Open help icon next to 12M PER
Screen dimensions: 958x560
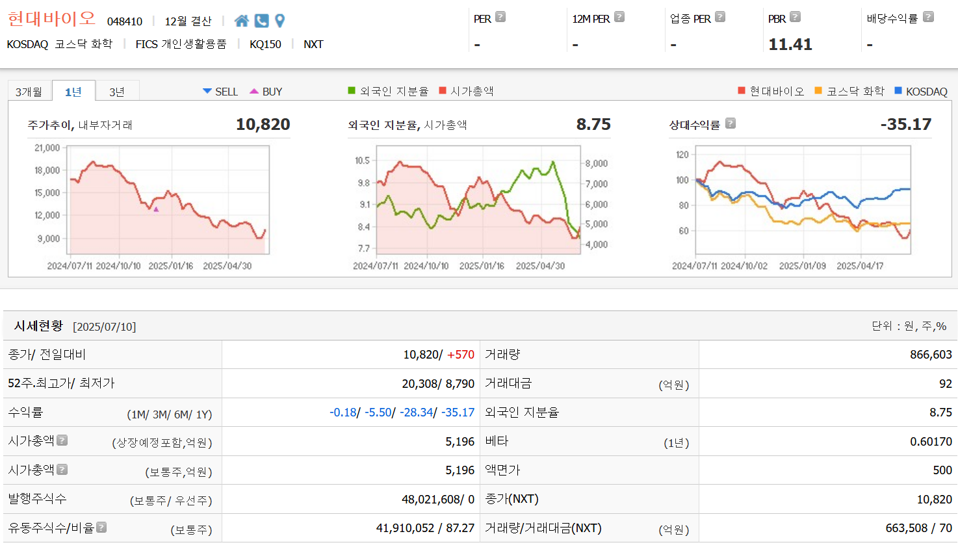click(619, 17)
